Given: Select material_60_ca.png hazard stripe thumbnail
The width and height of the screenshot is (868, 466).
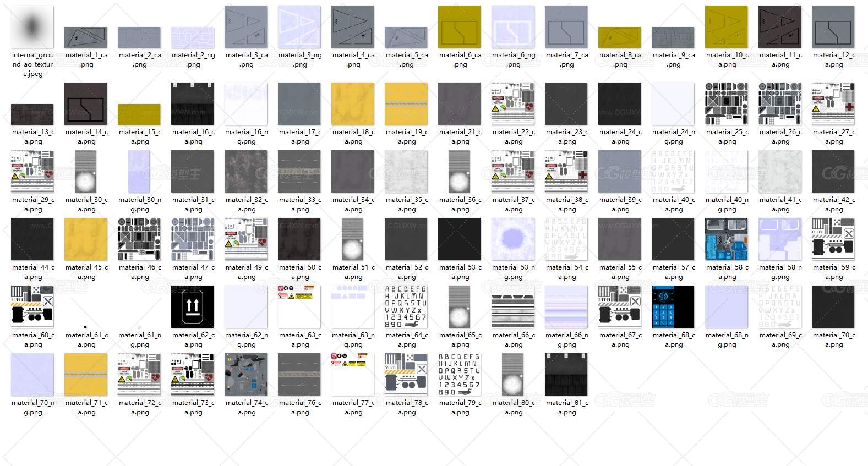Looking at the screenshot, I should click(x=32, y=306).
